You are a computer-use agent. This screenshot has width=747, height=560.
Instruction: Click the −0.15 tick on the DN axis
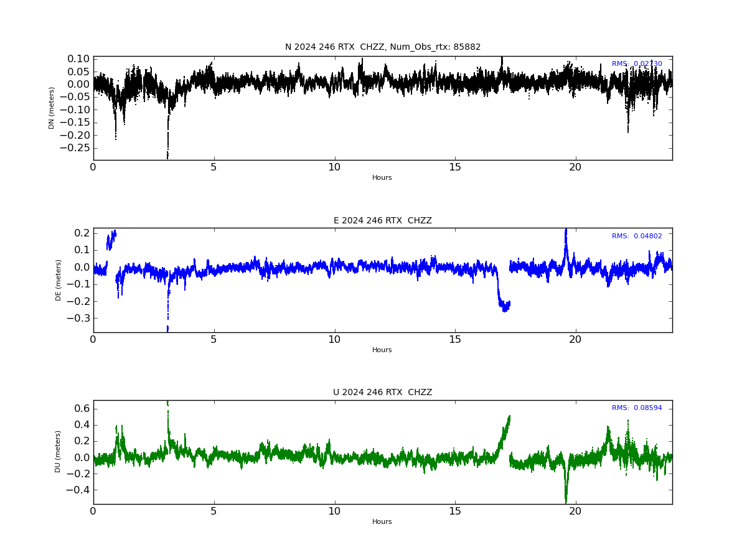pyautogui.click(x=75, y=123)
